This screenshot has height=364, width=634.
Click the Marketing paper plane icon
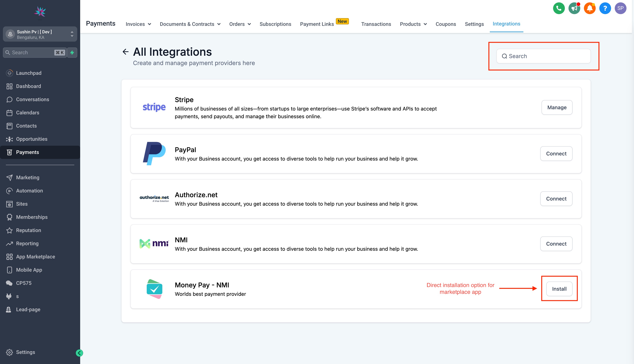(x=9, y=177)
